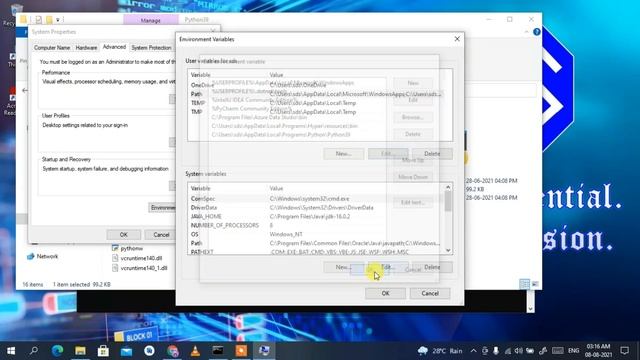640x360 pixels.
Task: Open the weather widget showing 28°C Rain
Action: tap(440, 351)
